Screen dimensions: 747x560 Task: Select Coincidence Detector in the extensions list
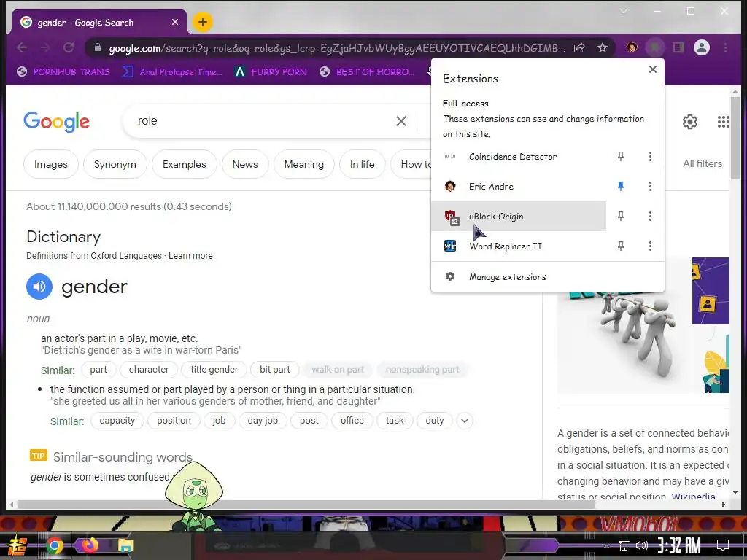point(519,157)
